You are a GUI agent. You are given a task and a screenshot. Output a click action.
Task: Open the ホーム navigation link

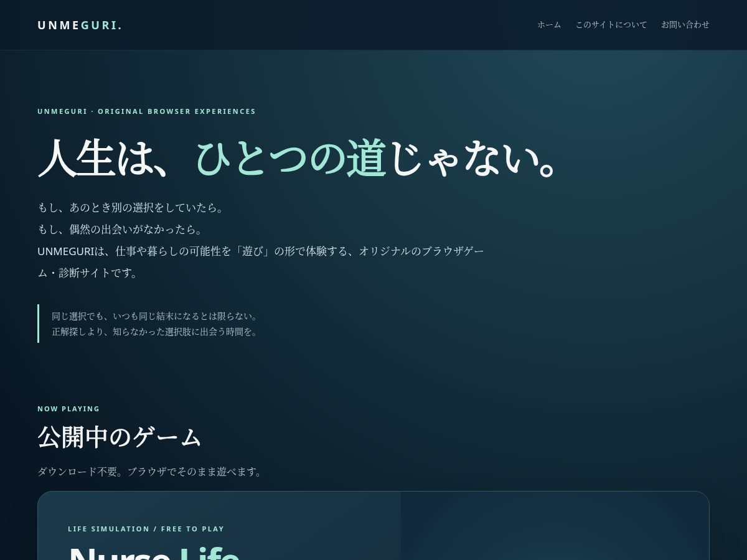pos(549,25)
